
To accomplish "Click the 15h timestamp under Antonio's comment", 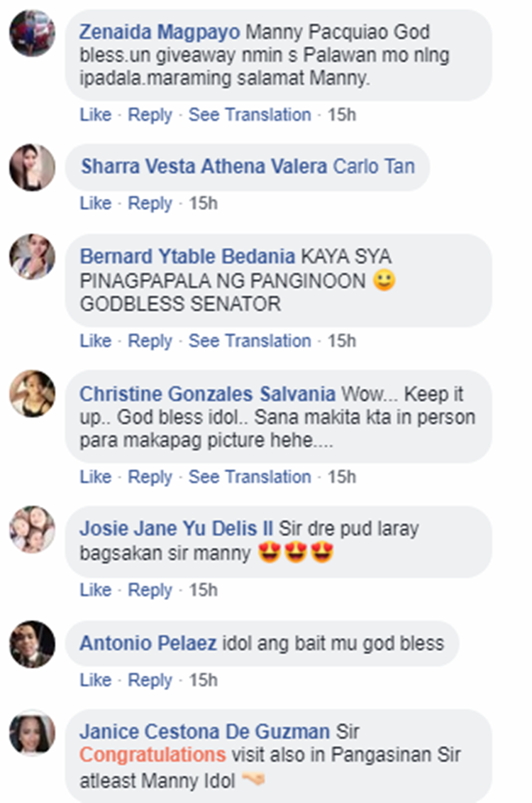I will (203, 680).
